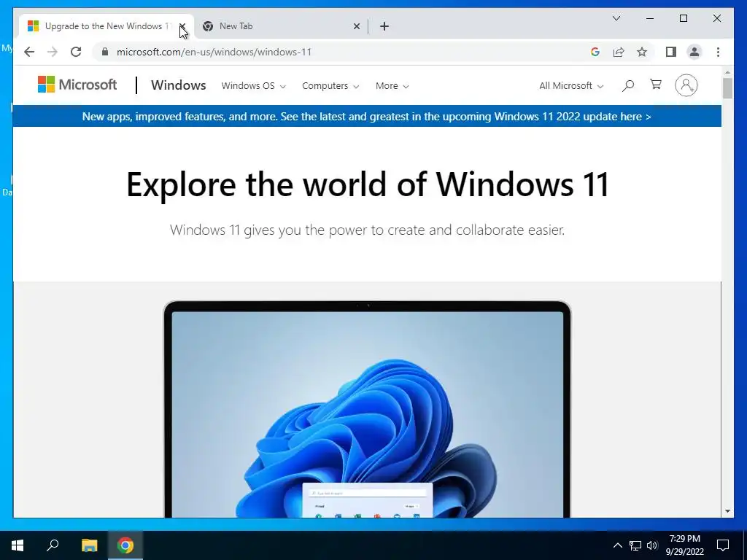Click the Google icon in address bar
747x560 pixels.
point(595,52)
